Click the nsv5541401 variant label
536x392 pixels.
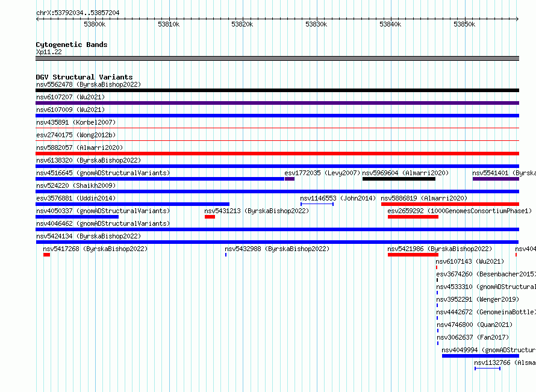pyautogui.click(x=504, y=173)
